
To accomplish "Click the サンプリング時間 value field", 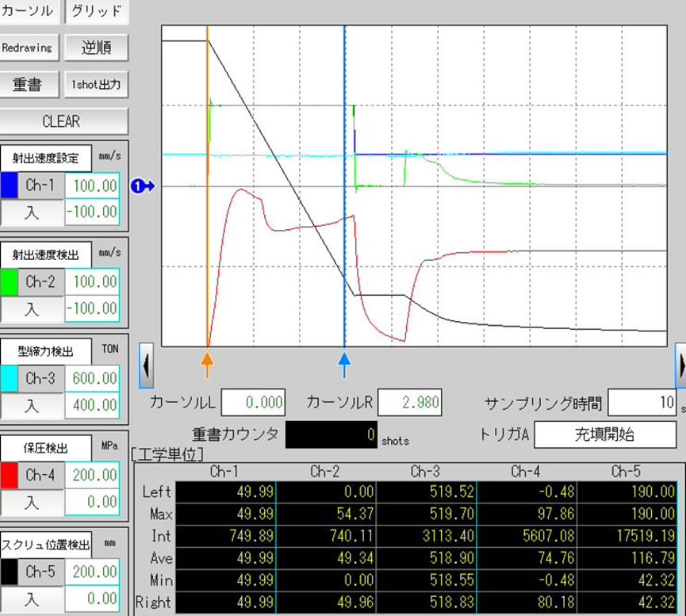I will [642, 402].
